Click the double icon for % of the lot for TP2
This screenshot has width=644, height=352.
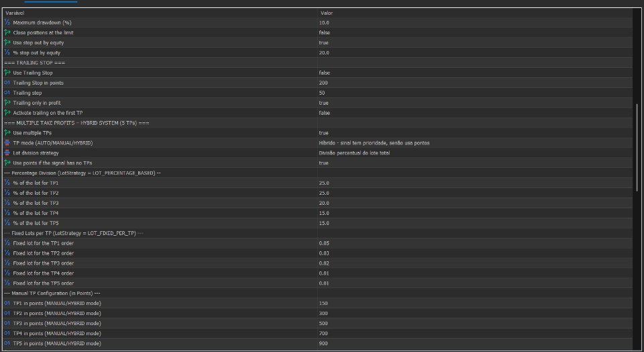click(7, 193)
